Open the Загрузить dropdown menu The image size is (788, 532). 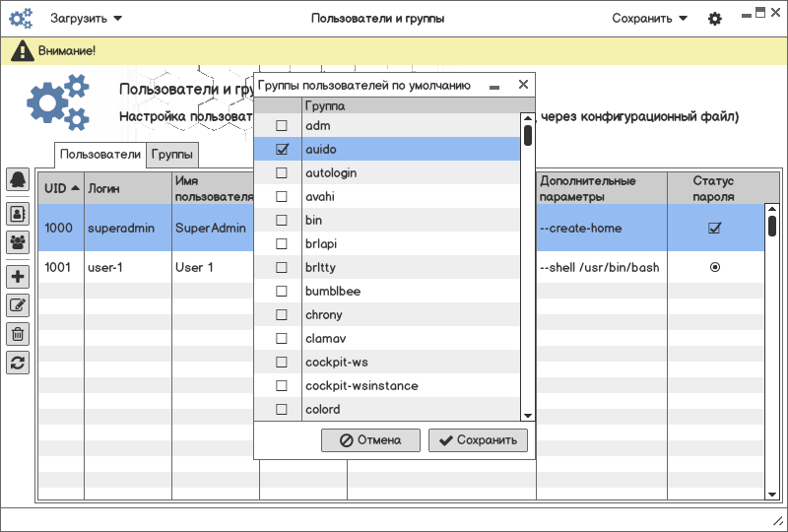tap(87, 19)
